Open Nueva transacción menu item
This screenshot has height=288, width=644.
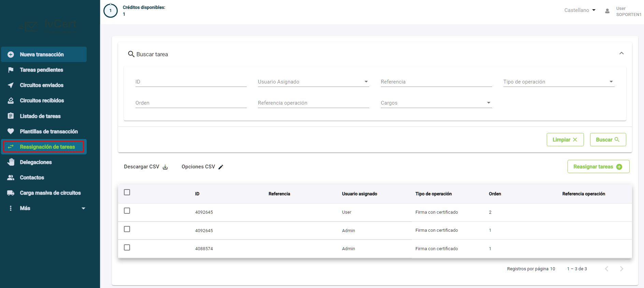point(44,55)
